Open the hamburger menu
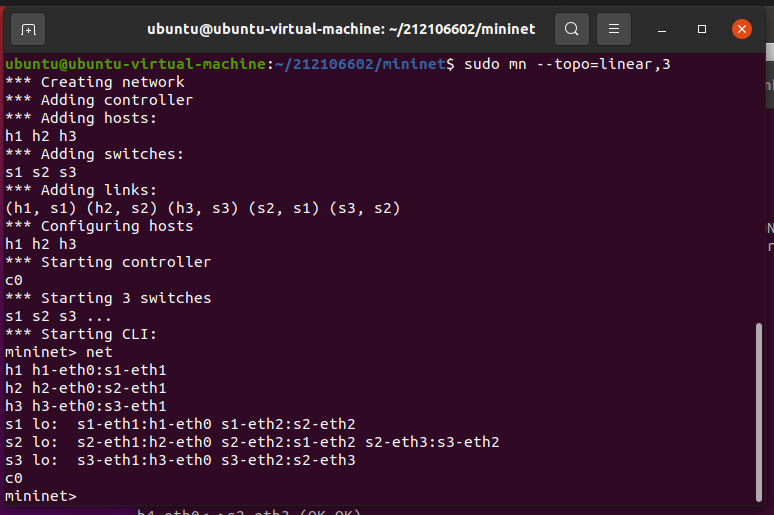 [x=614, y=29]
